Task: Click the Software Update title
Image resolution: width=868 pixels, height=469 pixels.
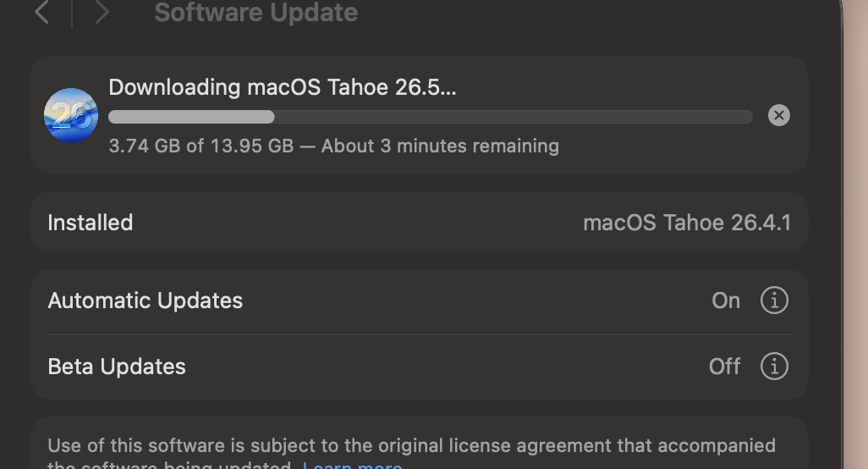Action: (x=255, y=12)
